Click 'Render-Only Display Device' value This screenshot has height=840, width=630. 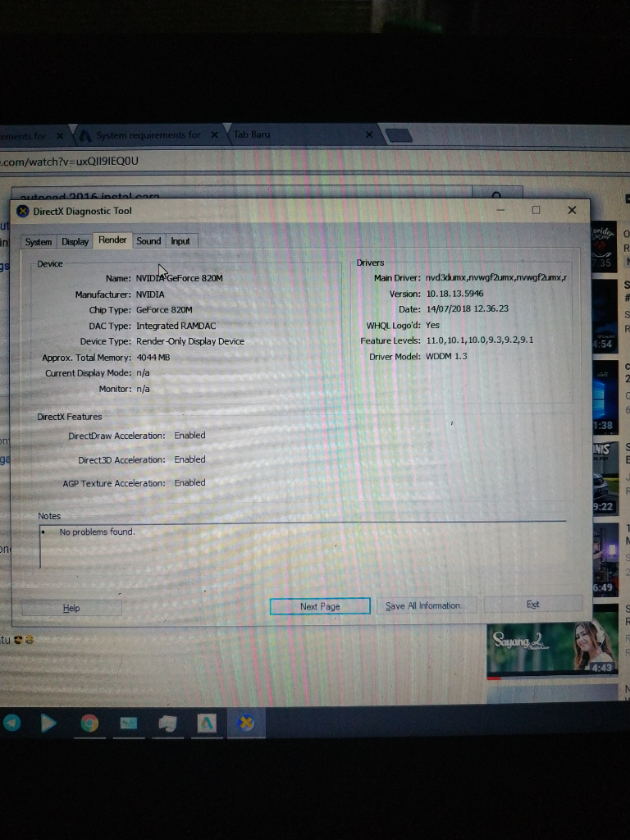coord(189,341)
